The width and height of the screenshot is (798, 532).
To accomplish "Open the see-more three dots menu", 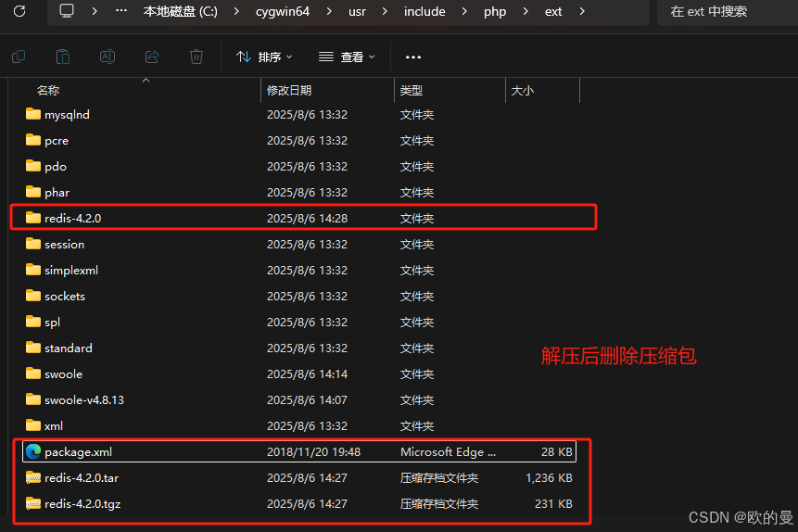I will click(412, 57).
